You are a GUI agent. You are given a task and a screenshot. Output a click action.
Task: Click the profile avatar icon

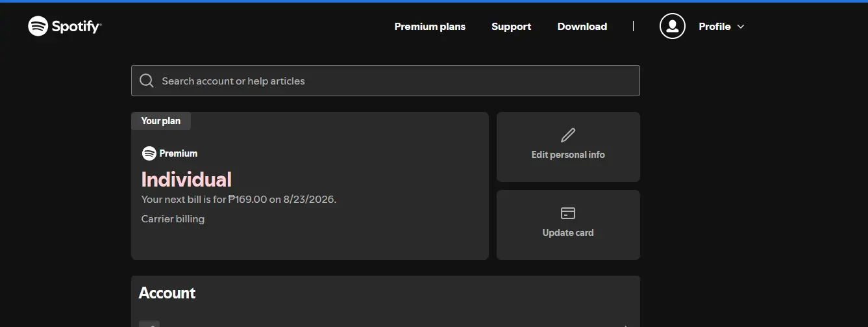tap(673, 26)
